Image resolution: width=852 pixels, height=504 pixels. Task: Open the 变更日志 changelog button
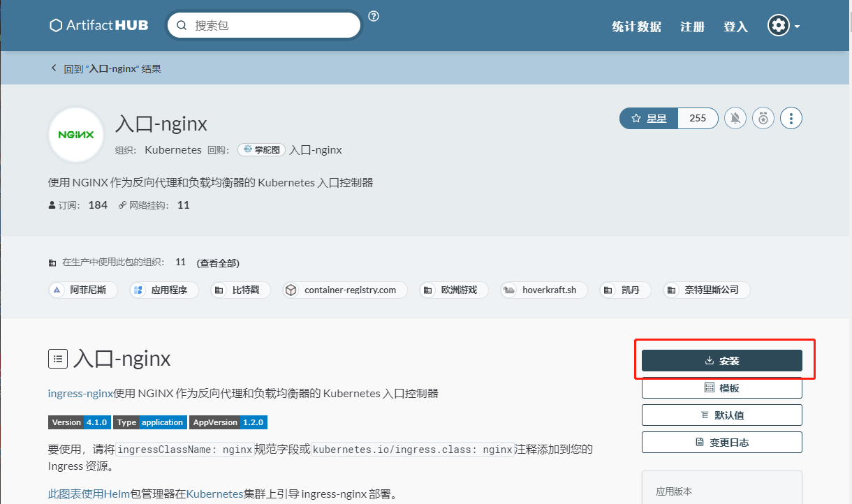click(722, 443)
